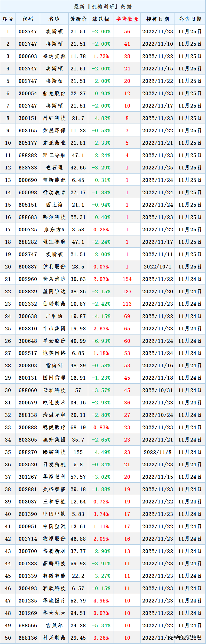Screen dimensions: 206x644
Task: Click stock name 豪鹏科技
Action: click(54, 564)
